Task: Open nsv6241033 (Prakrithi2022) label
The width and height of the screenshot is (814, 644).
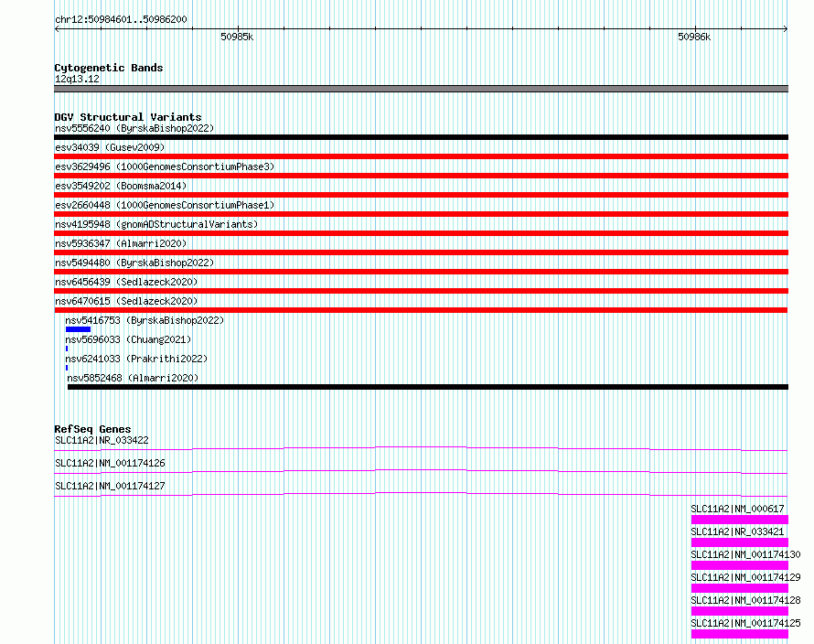Action: coord(136,359)
